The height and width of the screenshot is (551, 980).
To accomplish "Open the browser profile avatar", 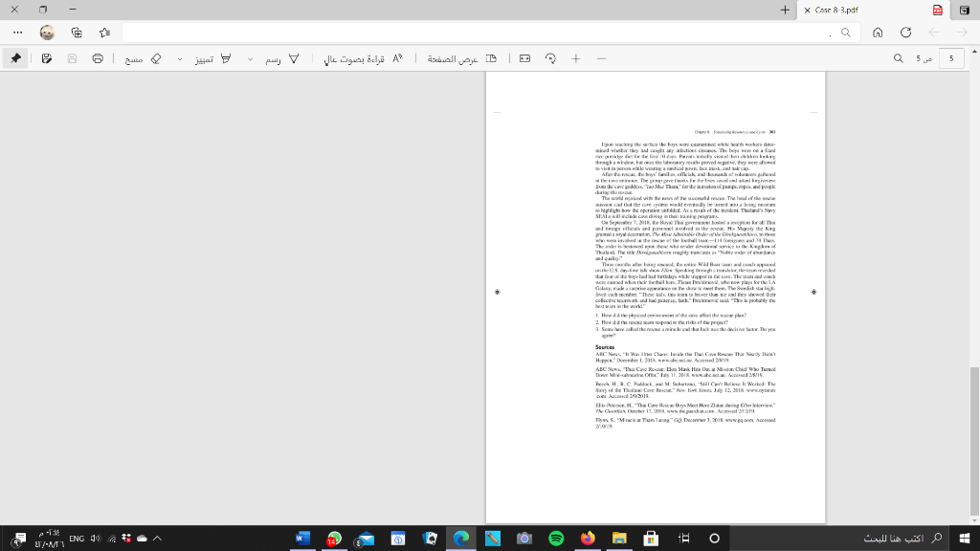I will pos(47,33).
